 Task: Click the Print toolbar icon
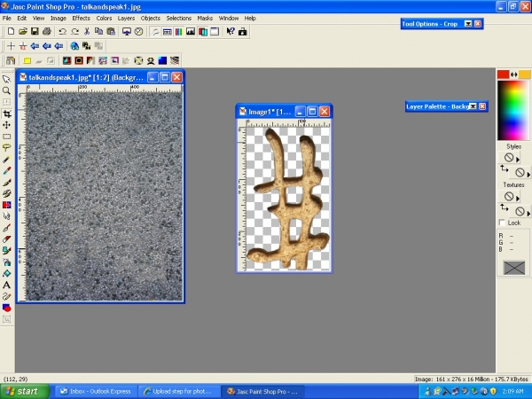pyautogui.click(x=47, y=32)
